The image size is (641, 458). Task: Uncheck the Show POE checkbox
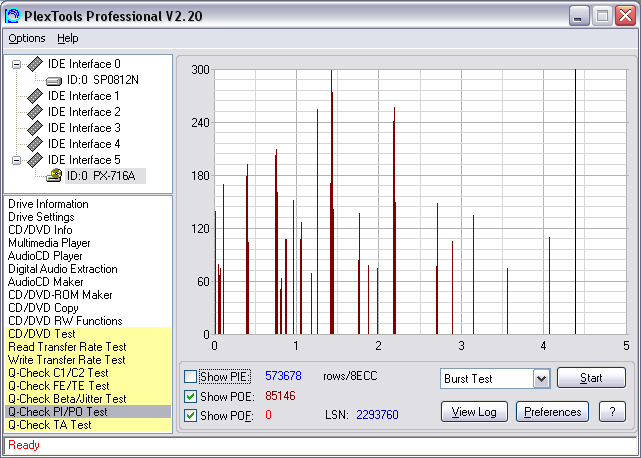[x=191, y=396]
